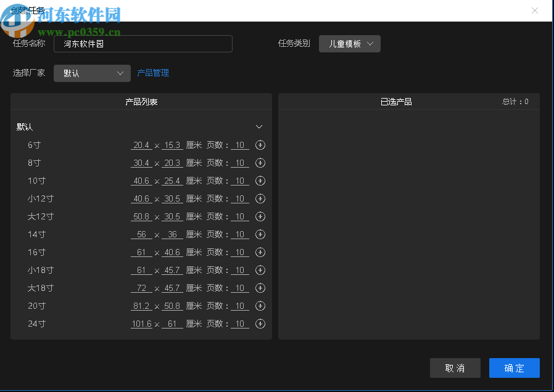The width and height of the screenshot is (554, 392).
Task: Open the 产品管理 link
Action: pos(152,73)
